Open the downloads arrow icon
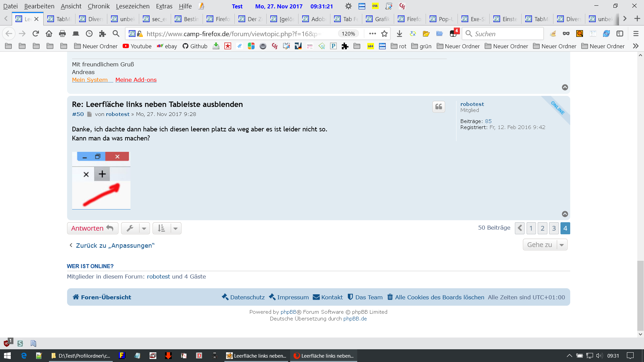The height and width of the screenshot is (362, 644). (x=399, y=34)
